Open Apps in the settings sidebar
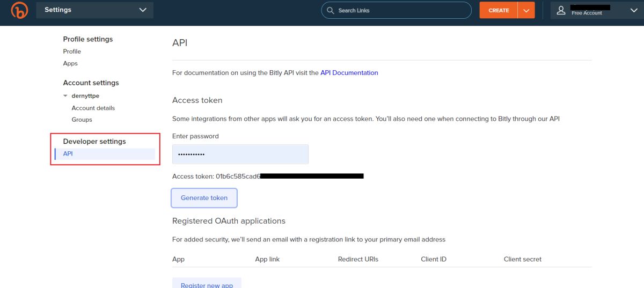Image resolution: width=644 pixels, height=288 pixels. click(x=70, y=63)
